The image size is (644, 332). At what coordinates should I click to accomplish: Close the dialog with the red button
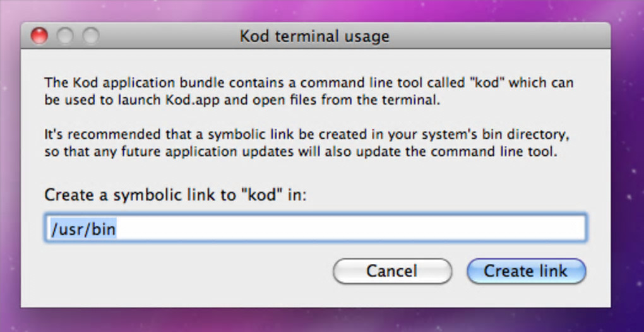(40, 36)
